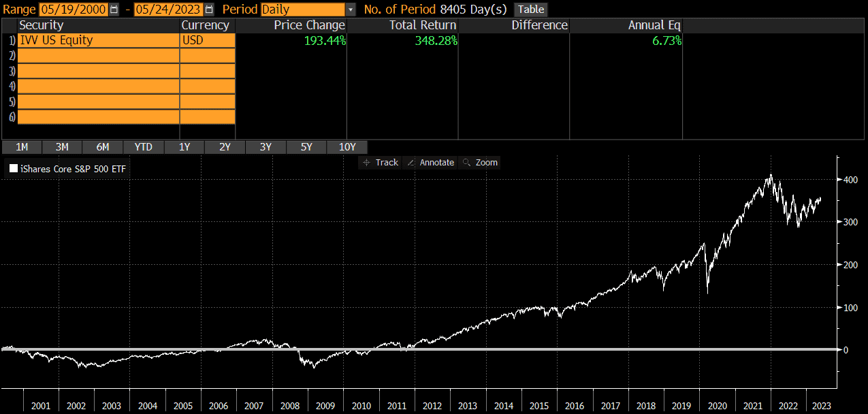
Task: Toggle the iShares Core S&P 500 ETF legend square
Action: pyautogui.click(x=13, y=168)
